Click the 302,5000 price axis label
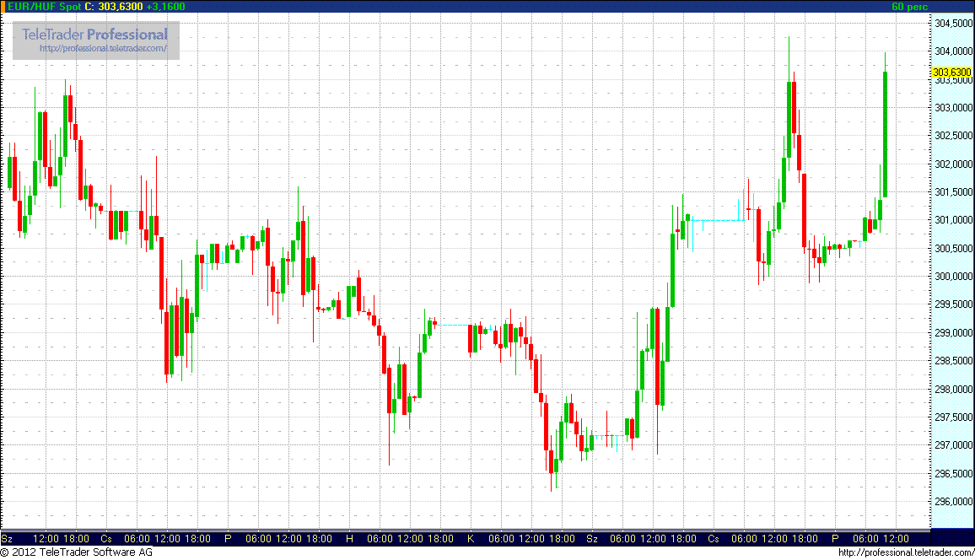This screenshot has height=560, width=975. coord(953,136)
